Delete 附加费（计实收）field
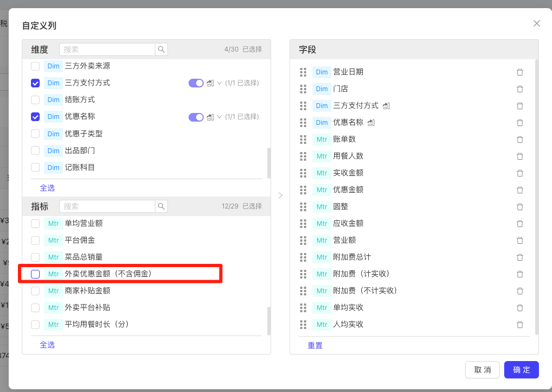Image resolution: width=552 pixels, height=392 pixels. tap(519, 274)
